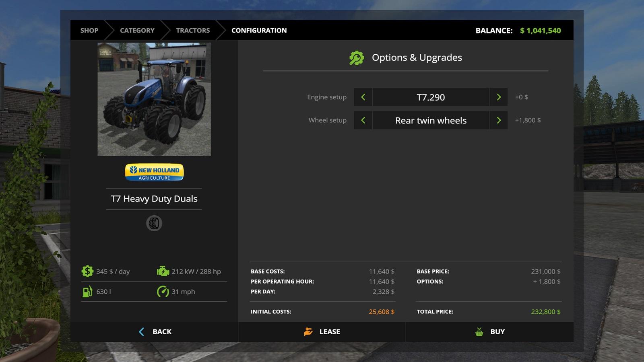644x362 pixels.
Task: Click the speedometer max speed icon
Action: tap(163, 292)
